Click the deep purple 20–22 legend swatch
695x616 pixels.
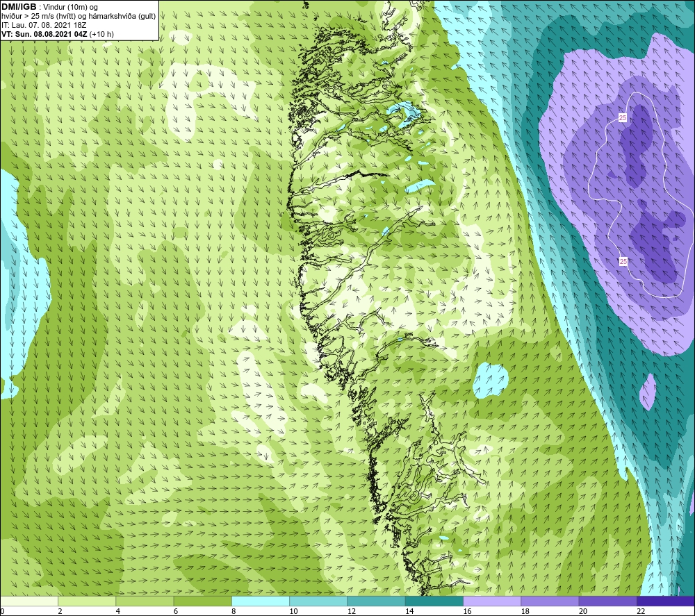click(x=608, y=601)
